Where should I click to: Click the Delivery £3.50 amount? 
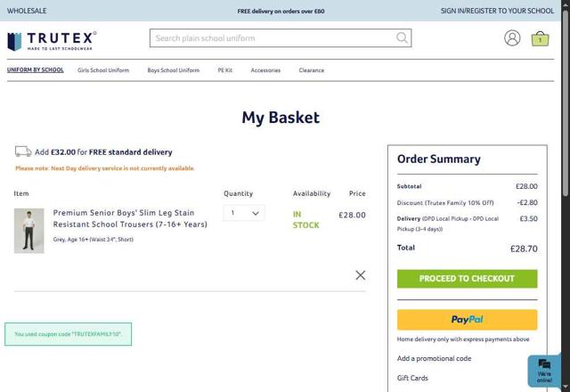click(528, 218)
